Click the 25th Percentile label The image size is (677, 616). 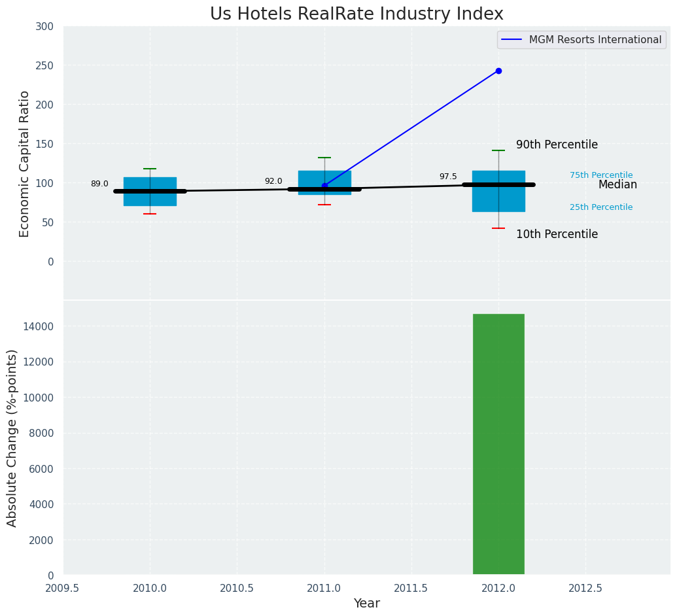(600, 207)
